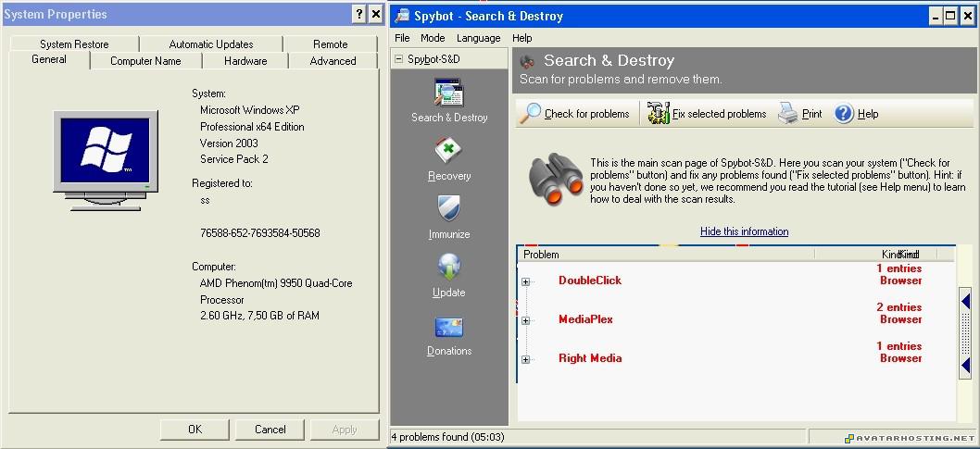Screen dimensions: 980x449
Task: Click the Windows monitor logo image
Action: click(106, 160)
